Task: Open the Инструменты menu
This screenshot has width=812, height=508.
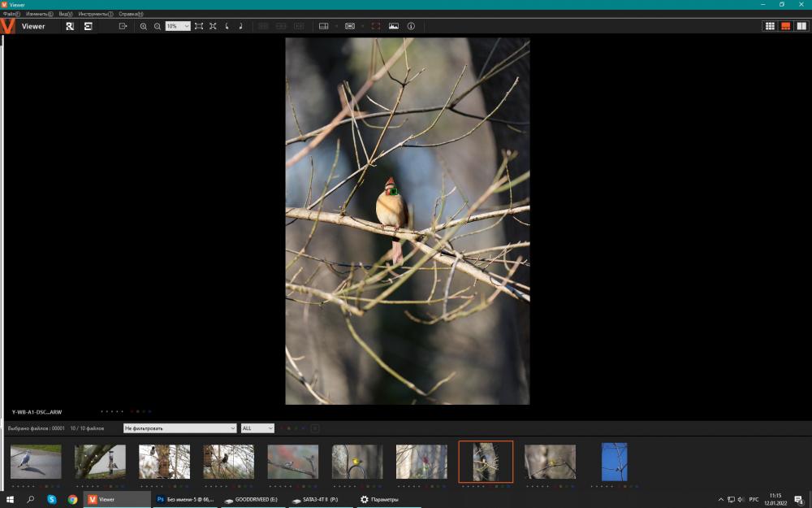Action: [x=96, y=14]
